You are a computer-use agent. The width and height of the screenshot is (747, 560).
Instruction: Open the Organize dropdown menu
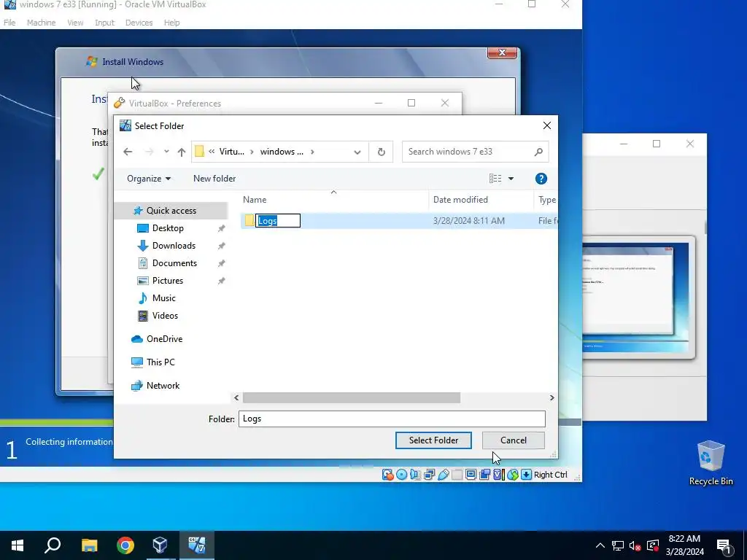pyautogui.click(x=149, y=179)
